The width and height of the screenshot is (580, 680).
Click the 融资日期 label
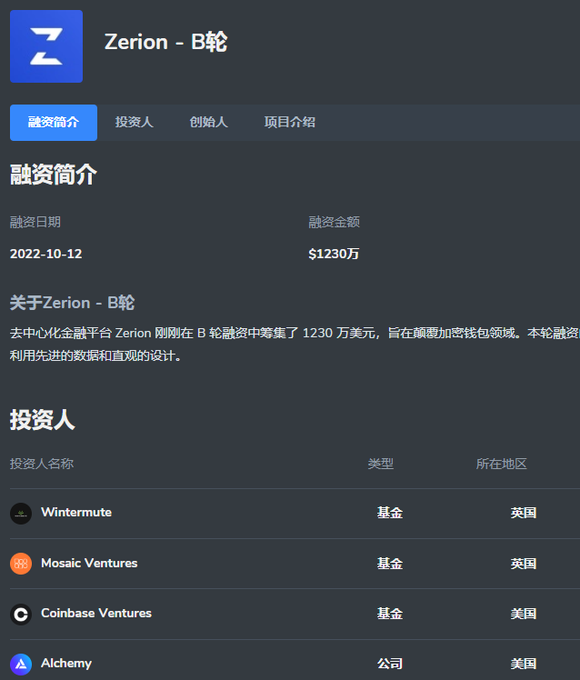click(35, 222)
